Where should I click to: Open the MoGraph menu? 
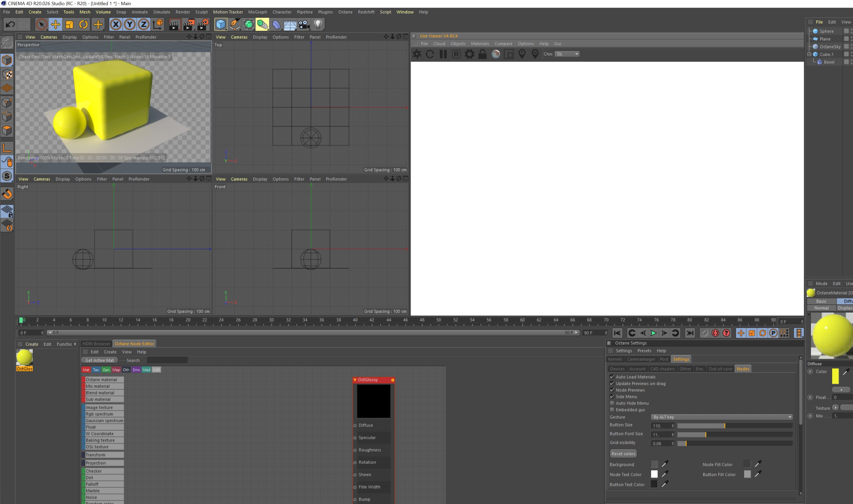coord(257,12)
